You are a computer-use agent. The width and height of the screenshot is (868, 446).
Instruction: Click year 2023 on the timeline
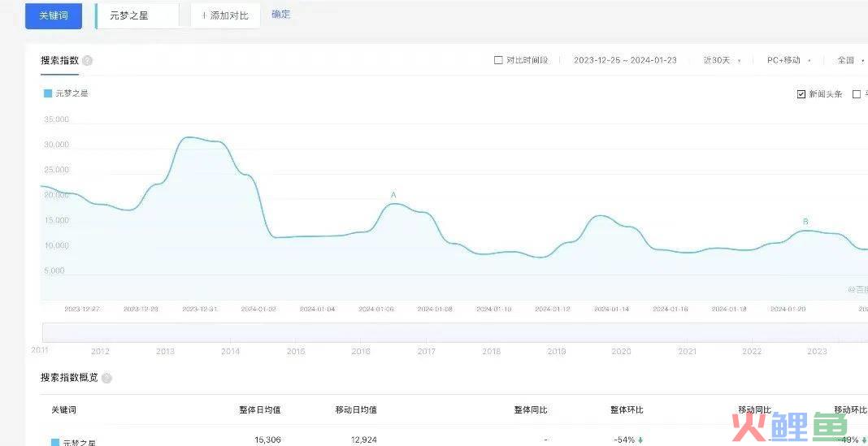pyautogui.click(x=817, y=352)
